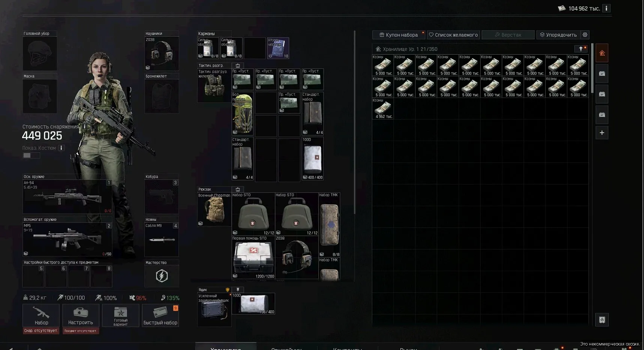Viewport: 644px width, 350px height.
Task: Click Упорядочить to sort storage
Action: click(558, 35)
